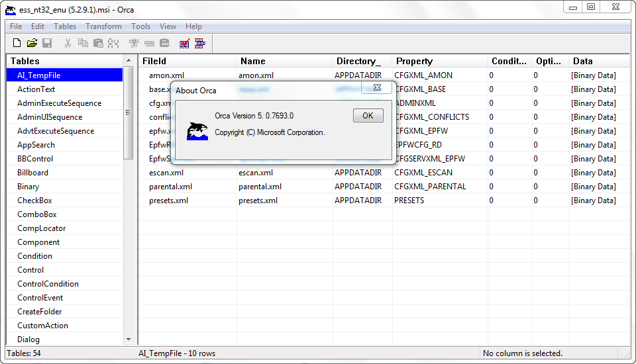Select the Binary table

[x=64, y=187]
